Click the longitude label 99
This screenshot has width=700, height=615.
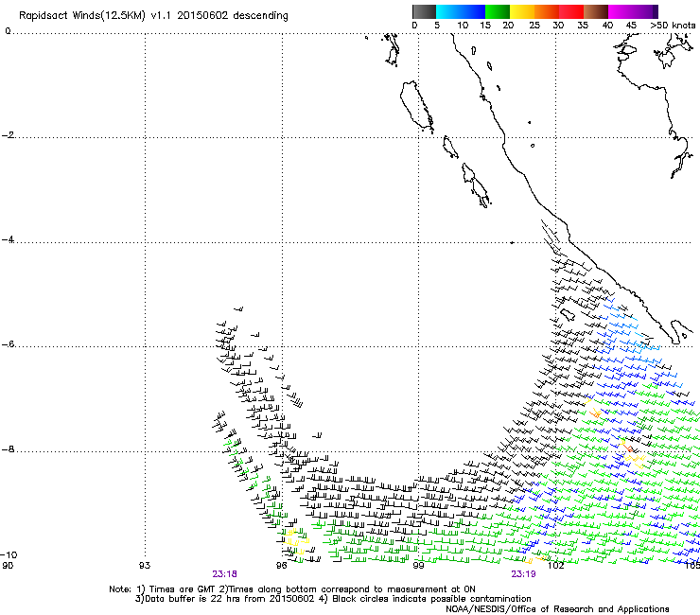[x=418, y=566]
